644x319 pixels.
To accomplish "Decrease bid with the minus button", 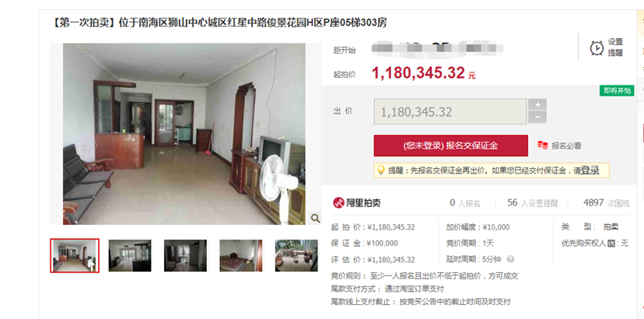I will pos(537,117).
